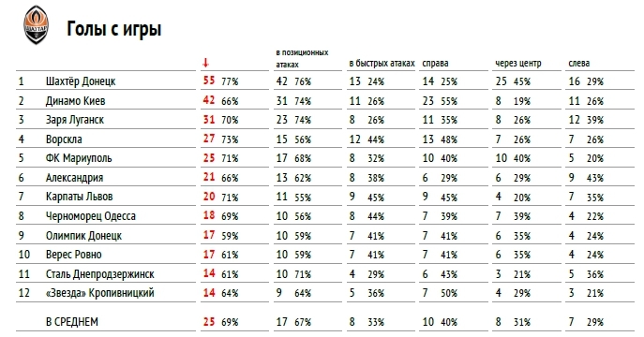Select the Ворскла team name
The width and height of the screenshot is (644, 337).
pos(64,139)
